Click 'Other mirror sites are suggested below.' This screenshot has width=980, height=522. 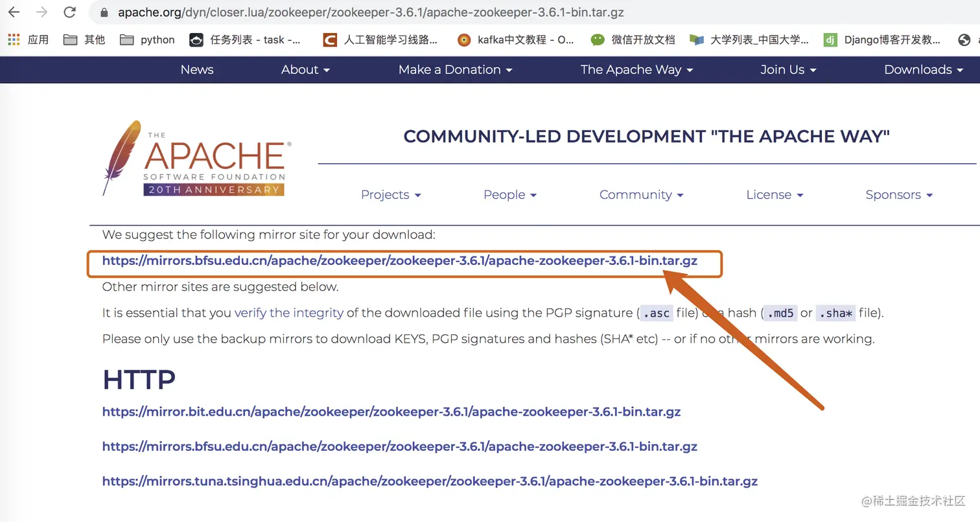[x=220, y=286]
